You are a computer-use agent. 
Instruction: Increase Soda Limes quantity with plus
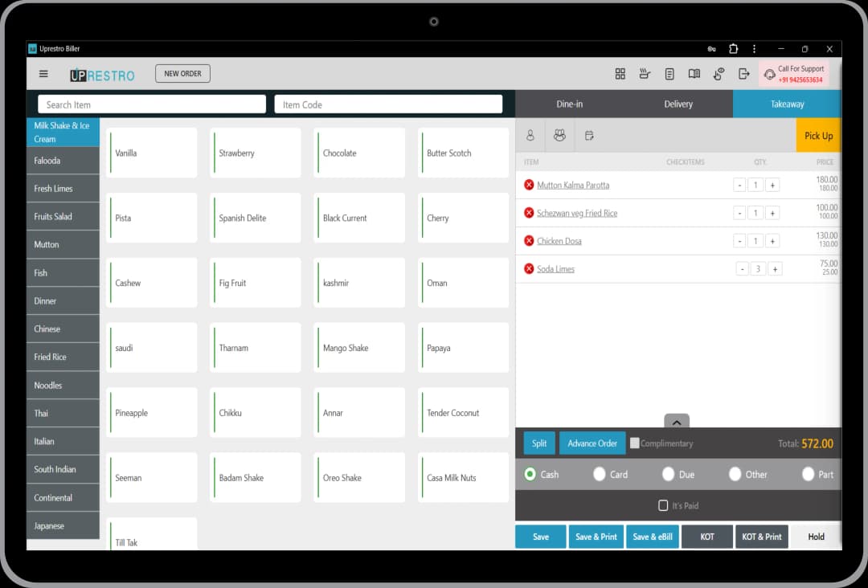(x=775, y=269)
